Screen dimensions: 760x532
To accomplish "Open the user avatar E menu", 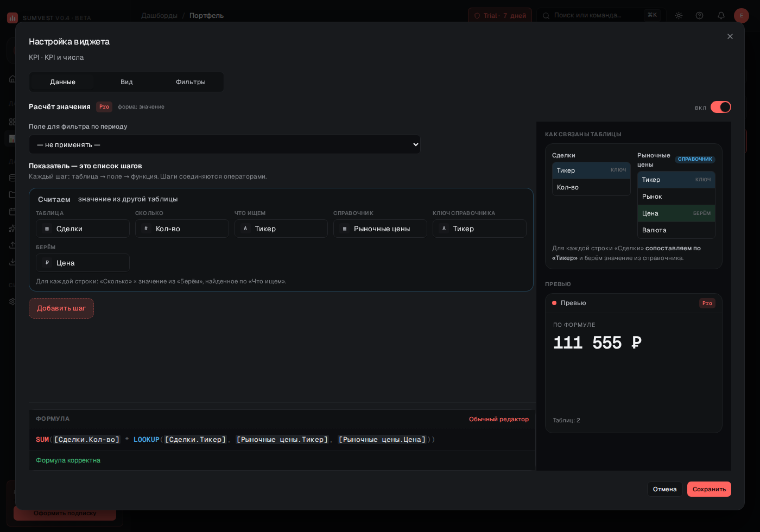I will point(742,15).
